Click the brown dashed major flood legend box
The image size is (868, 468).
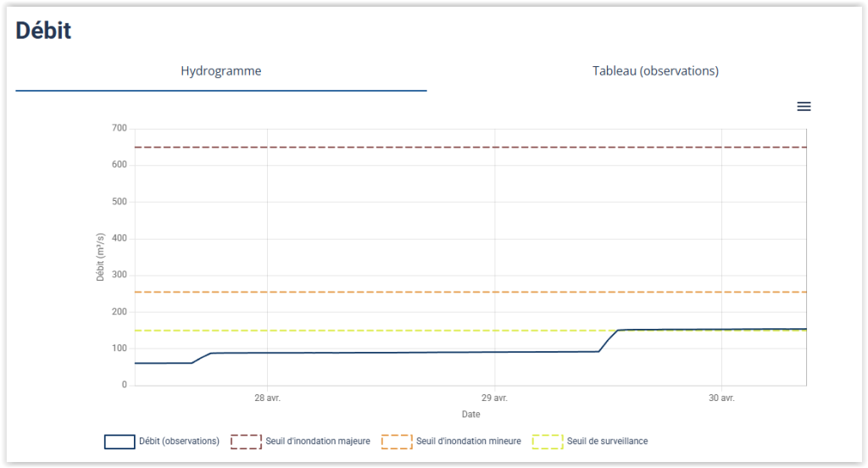pos(246,442)
